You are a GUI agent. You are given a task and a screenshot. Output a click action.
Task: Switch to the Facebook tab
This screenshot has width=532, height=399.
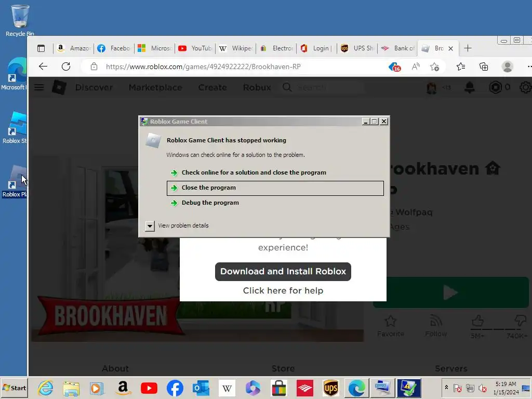pyautogui.click(x=114, y=48)
